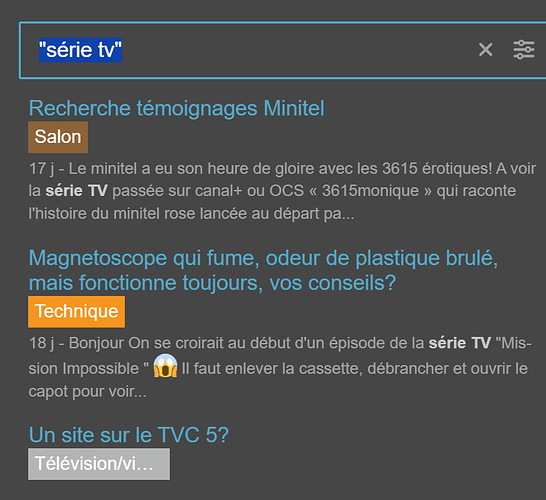Click "capot pour voir..." excerpt ending

(87, 392)
